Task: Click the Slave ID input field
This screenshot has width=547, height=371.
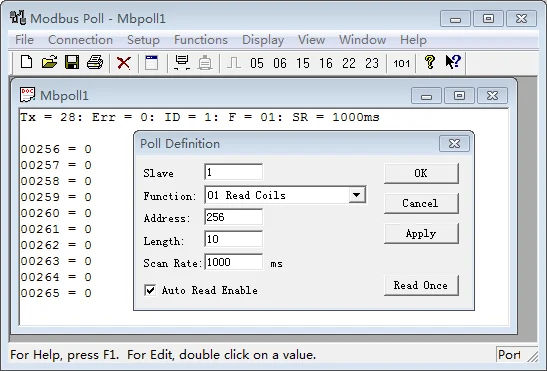Action: (233, 172)
